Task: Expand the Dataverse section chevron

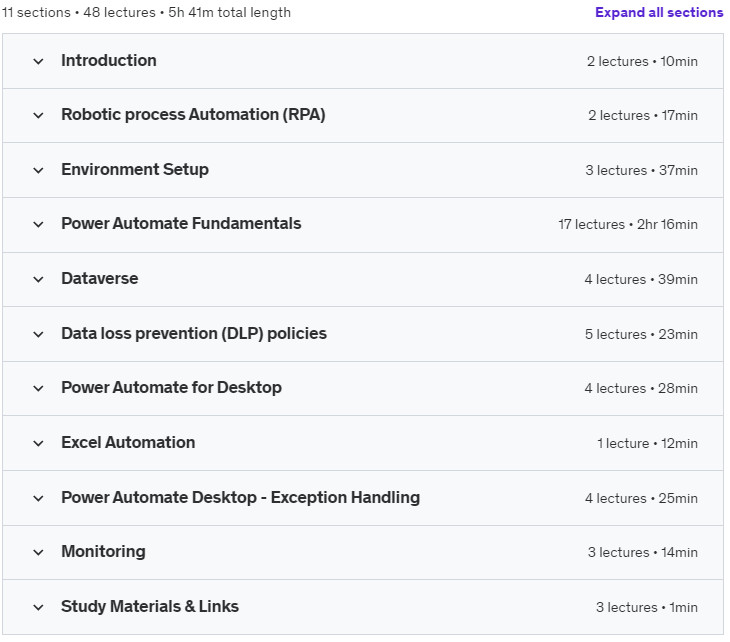Action: pos(39,279)
